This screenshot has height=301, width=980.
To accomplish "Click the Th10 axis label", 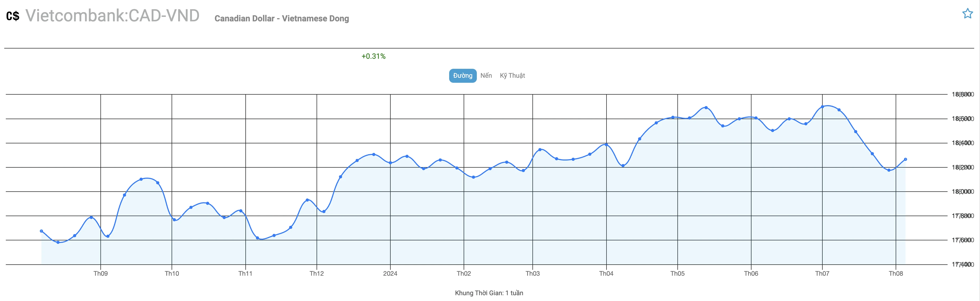I will coord(172,274).
